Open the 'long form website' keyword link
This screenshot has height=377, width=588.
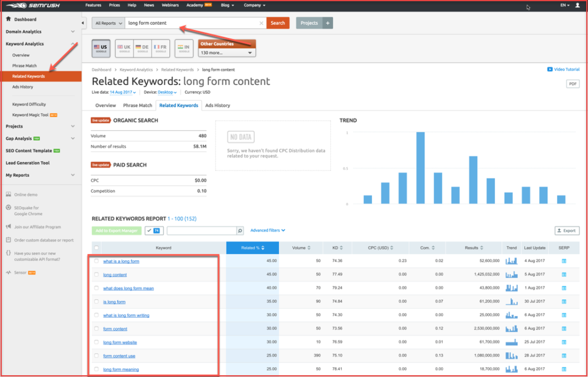(120, 343)
